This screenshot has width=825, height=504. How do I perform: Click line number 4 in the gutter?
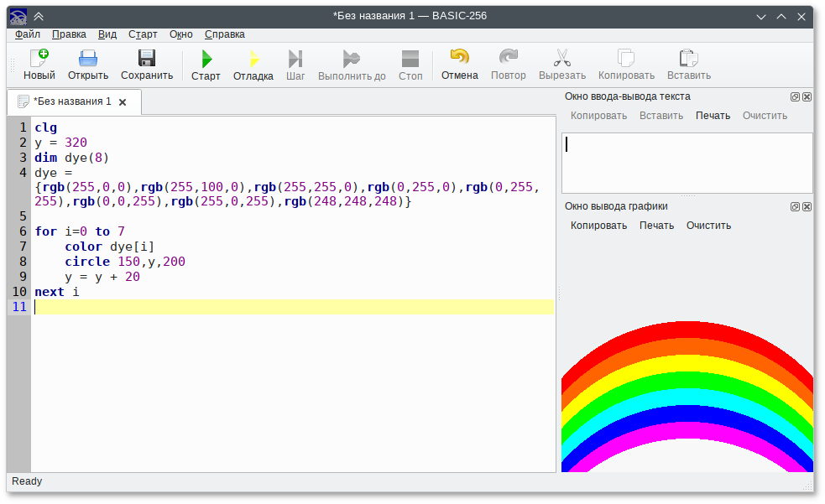tap(23, 173)
